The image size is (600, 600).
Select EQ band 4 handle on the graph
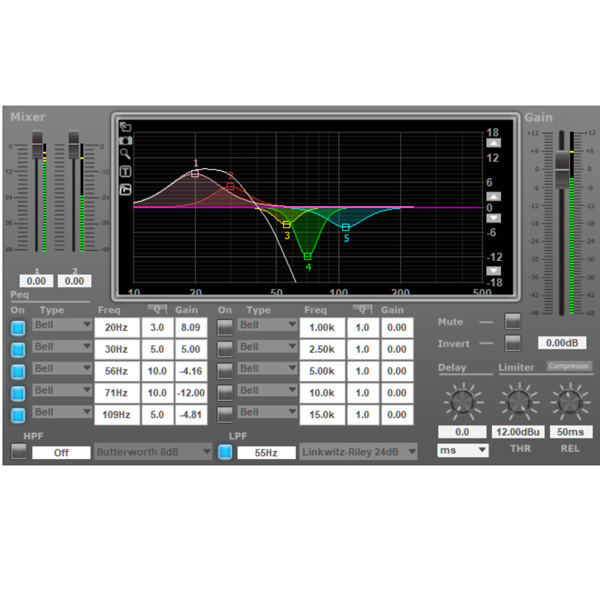click(x=308, y=257)
